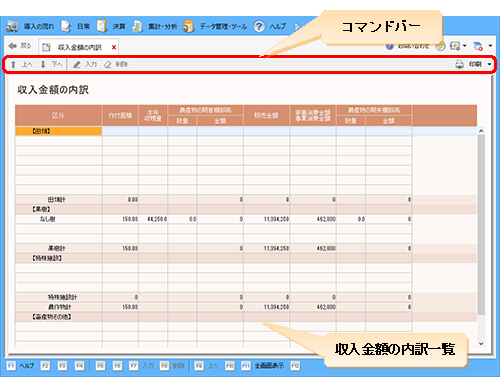
Task: Click the データ管理・ツール database icon
Action: [188, 26]
